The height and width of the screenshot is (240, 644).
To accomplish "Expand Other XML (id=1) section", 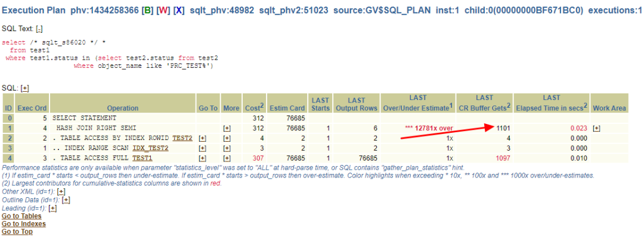I will pyautogui.click(x=61, y=192).
